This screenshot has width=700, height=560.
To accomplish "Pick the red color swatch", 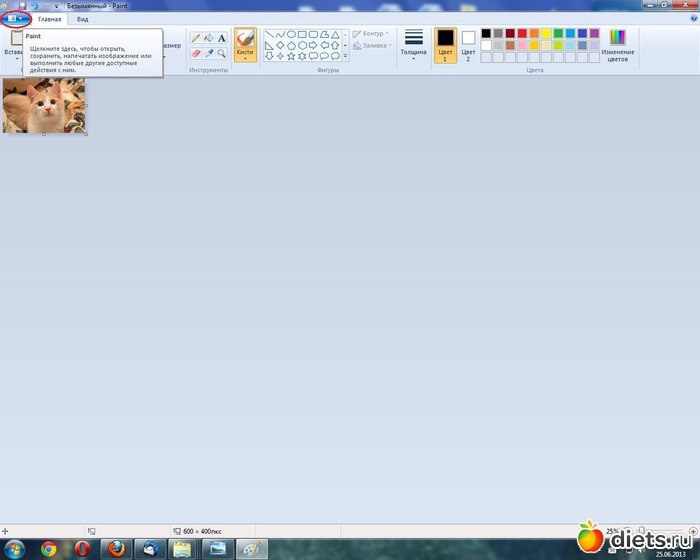I will pyautogui.click(x=522, y=33).
